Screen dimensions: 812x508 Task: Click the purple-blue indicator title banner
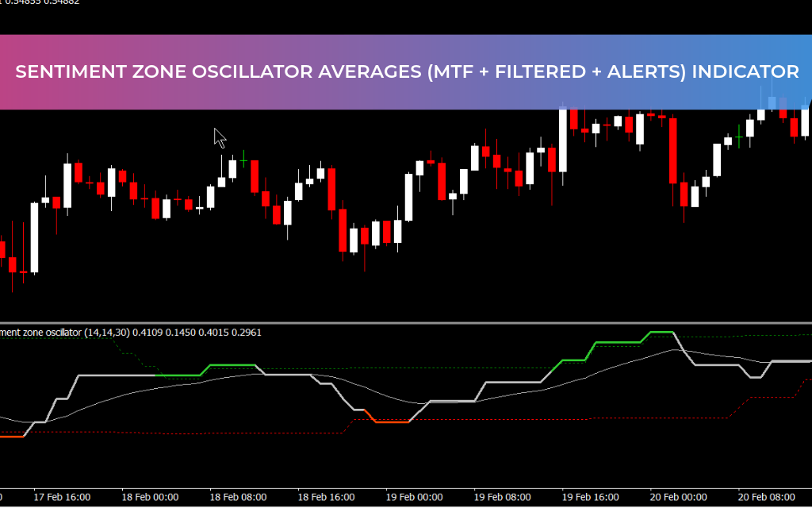pyautogui.click(x=406, y=71)
